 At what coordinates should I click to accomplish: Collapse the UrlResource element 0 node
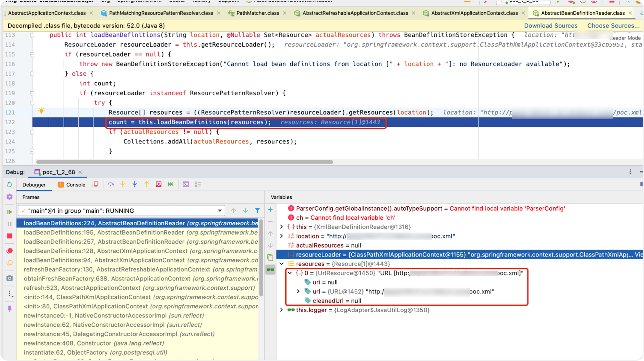[290, 273]
